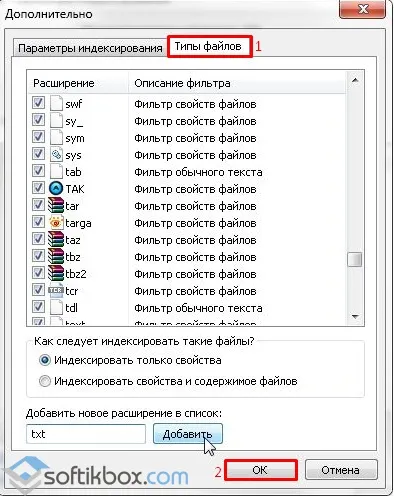This screenshot has width=394, height=496.
Task: Select the 'TAK' extension name
Action: [x=75, y=189]
